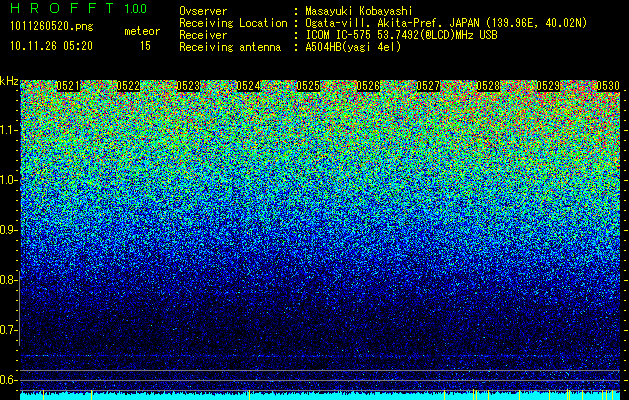
Task: Click the 0.7 frequency axis label
Action: 8,330
